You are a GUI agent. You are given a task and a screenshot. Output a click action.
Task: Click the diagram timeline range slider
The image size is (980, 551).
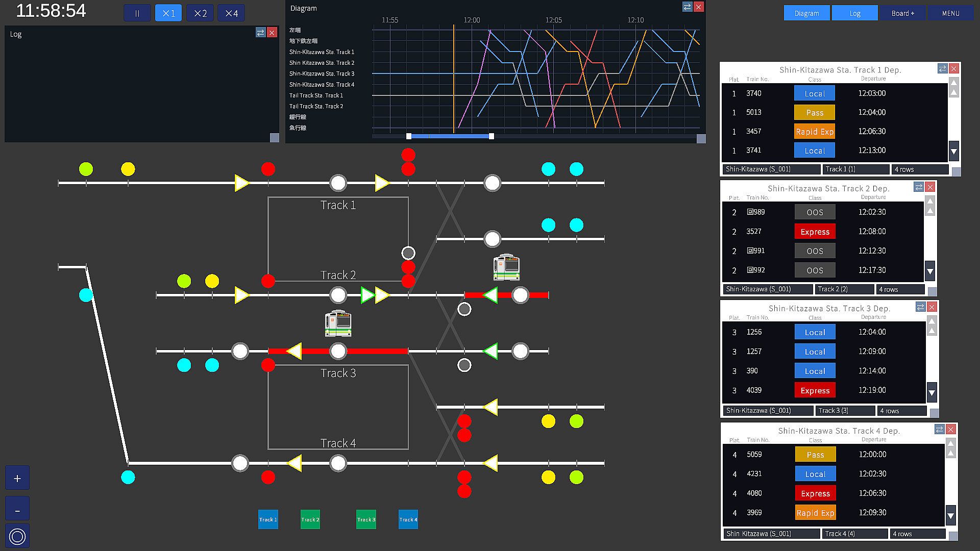450,136
